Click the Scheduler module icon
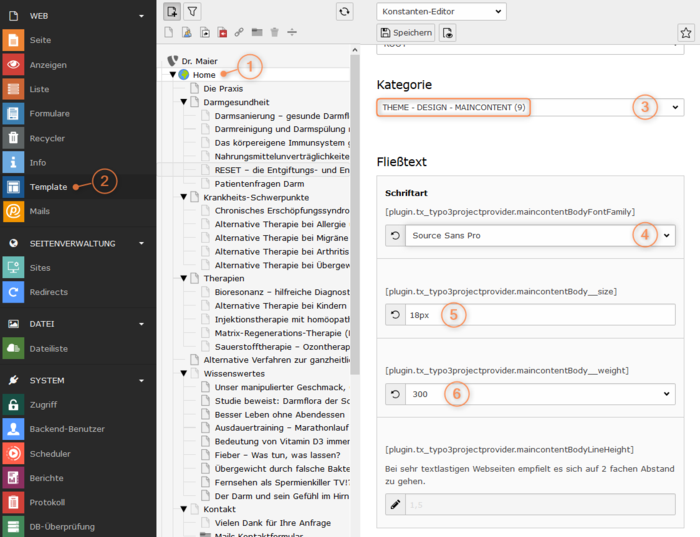This screenshot has width=700, height=537. 13,453
